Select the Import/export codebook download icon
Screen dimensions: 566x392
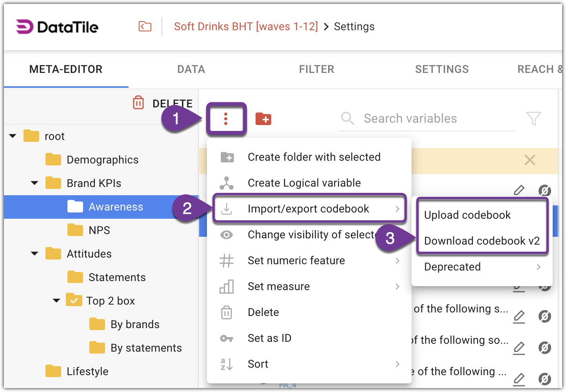227,209
